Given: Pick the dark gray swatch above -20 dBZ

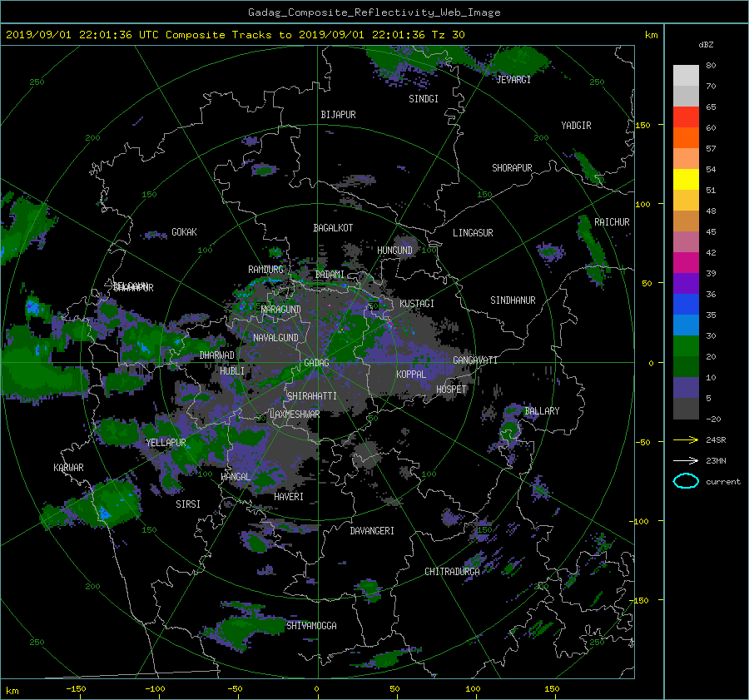Looking at the screenshot, I should point(686,409).
